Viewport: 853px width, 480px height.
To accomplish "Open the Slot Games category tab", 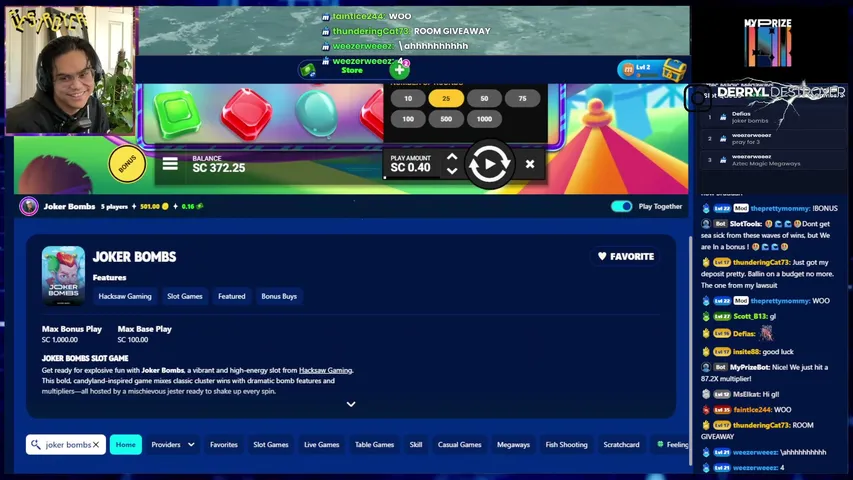I will pos(270,445).
